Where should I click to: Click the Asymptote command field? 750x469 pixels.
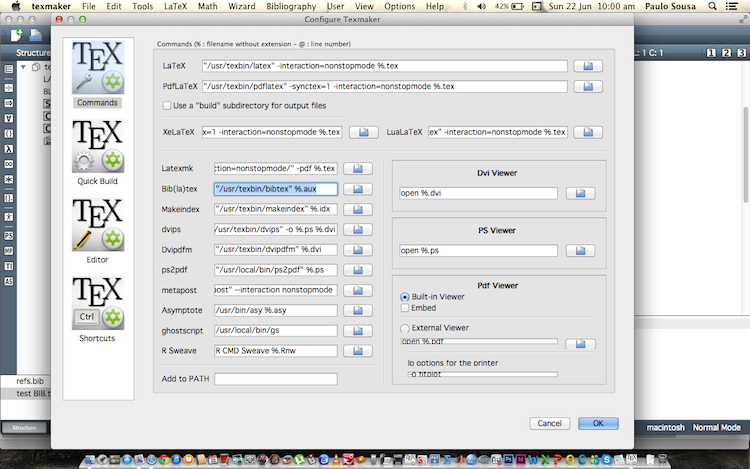pyautogui.click(x=276, y=310)
